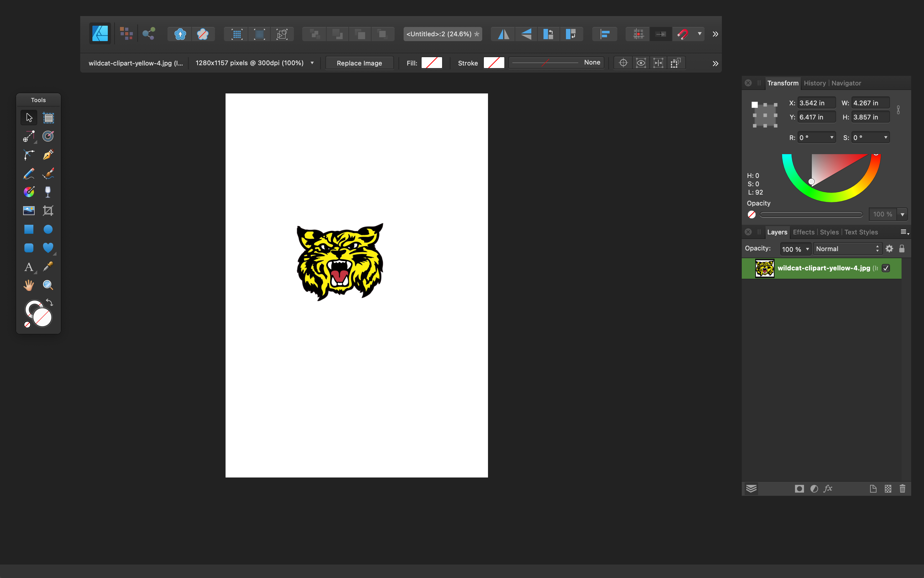Delete layer with trash icon
The width and height of the screenshot is (924, 578).
pyautogui.click(x=902, y=488)
